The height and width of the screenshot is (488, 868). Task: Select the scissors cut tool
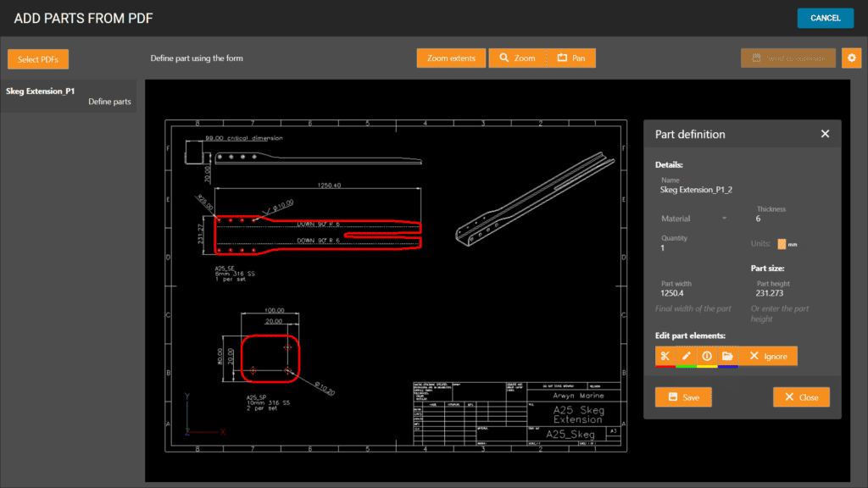pyautogui.click(x=666, y=356)
